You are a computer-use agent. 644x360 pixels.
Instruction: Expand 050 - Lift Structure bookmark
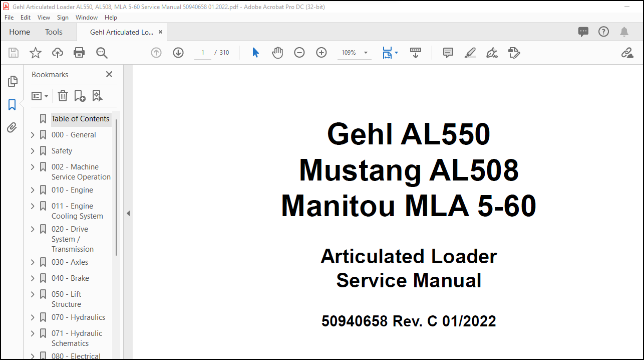pos(33,294)
